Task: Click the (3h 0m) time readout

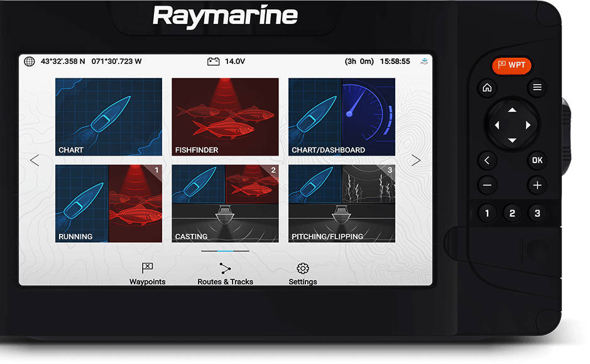Action: point(359,62)
